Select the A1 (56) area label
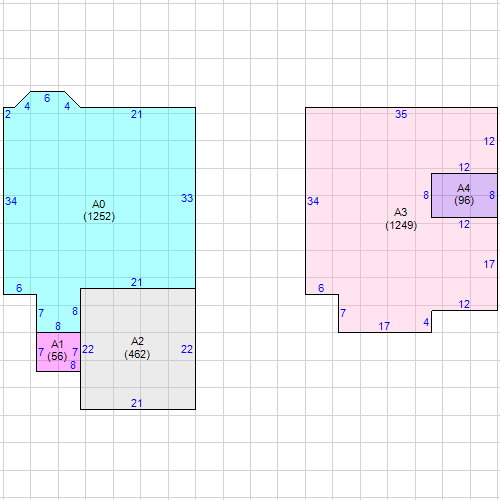The image size is (500, 500). click(x=57, y=350)
